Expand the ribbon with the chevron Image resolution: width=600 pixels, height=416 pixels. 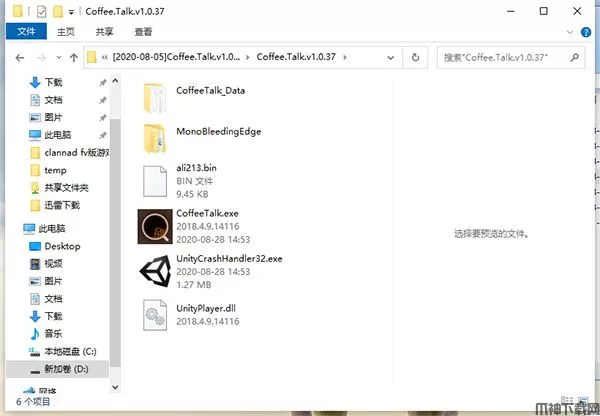coord(570,32)
